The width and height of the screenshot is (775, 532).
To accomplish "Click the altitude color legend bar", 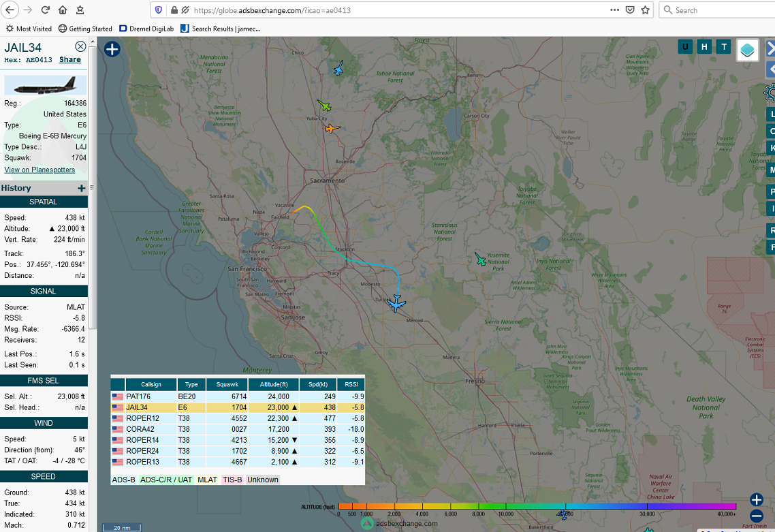I will tap(537, 506).
